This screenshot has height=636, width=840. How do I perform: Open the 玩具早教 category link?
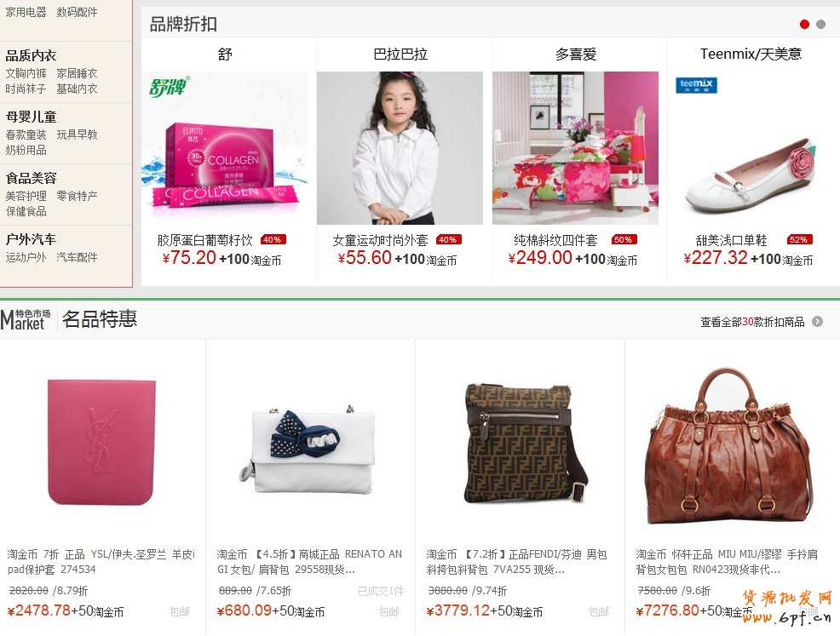[x=78, y=135]
